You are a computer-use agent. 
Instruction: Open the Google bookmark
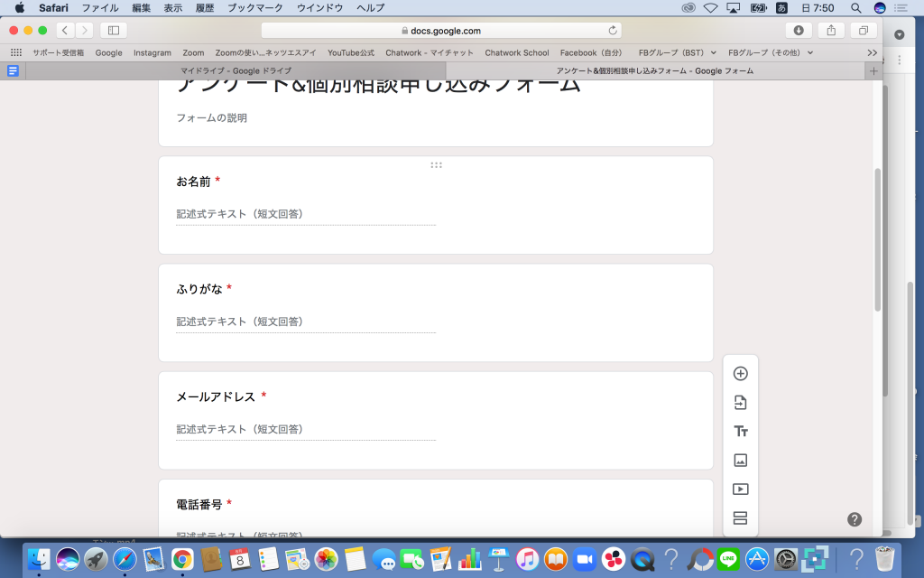108,52
